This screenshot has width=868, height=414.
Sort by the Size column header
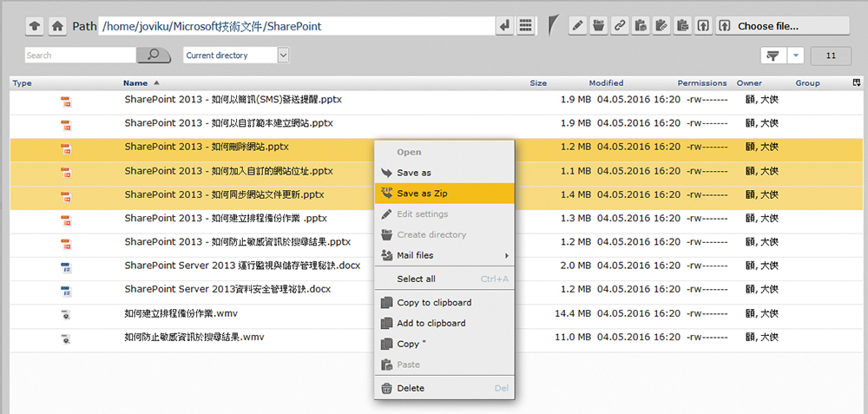pos(538,83)
